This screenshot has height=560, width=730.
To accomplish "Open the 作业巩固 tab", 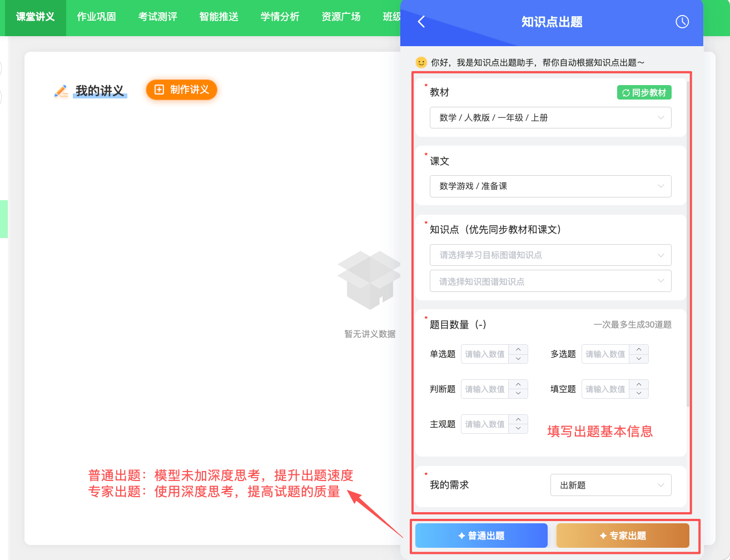I will [x=97, y=17].
